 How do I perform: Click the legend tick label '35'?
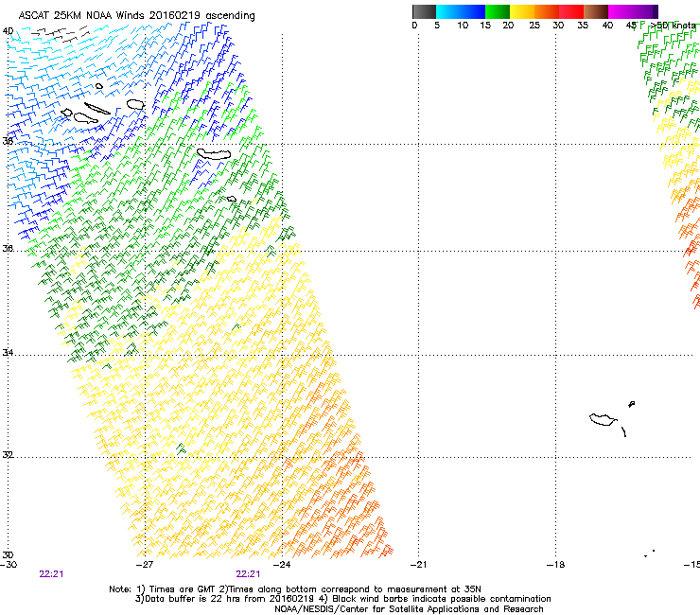[x=583, y=26]
